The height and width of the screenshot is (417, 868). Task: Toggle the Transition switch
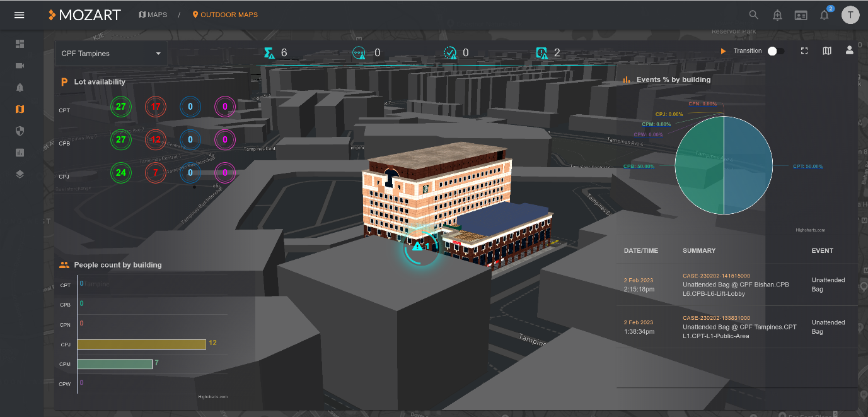[x=775, y=51]
